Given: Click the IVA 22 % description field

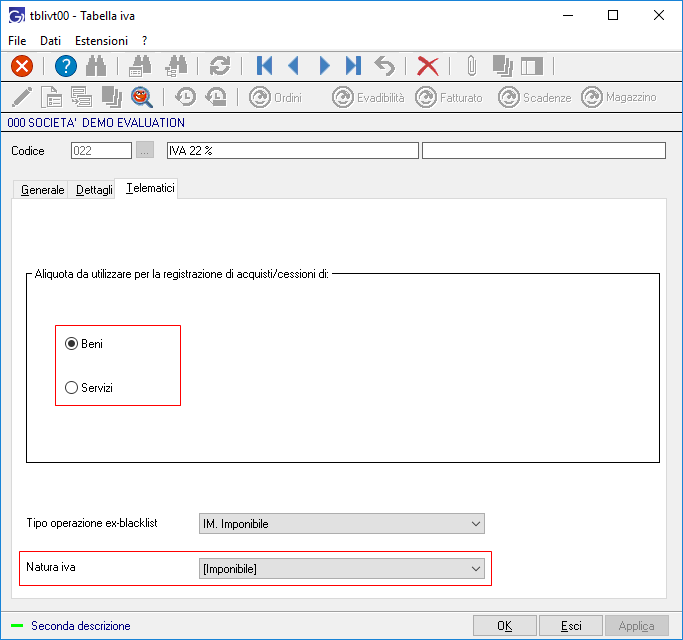Looking at the screenshot, I should tap(293, 151).
